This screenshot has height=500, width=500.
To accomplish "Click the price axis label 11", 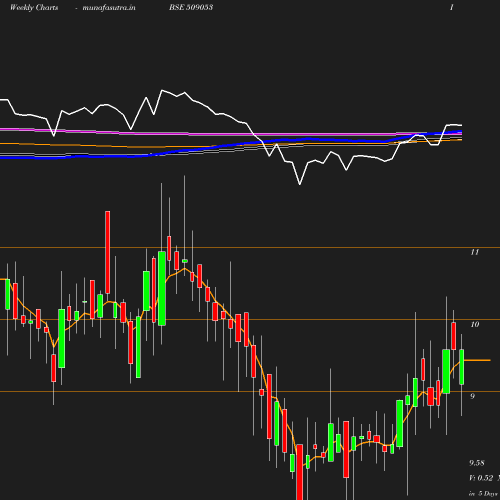I will click(475, 252).
